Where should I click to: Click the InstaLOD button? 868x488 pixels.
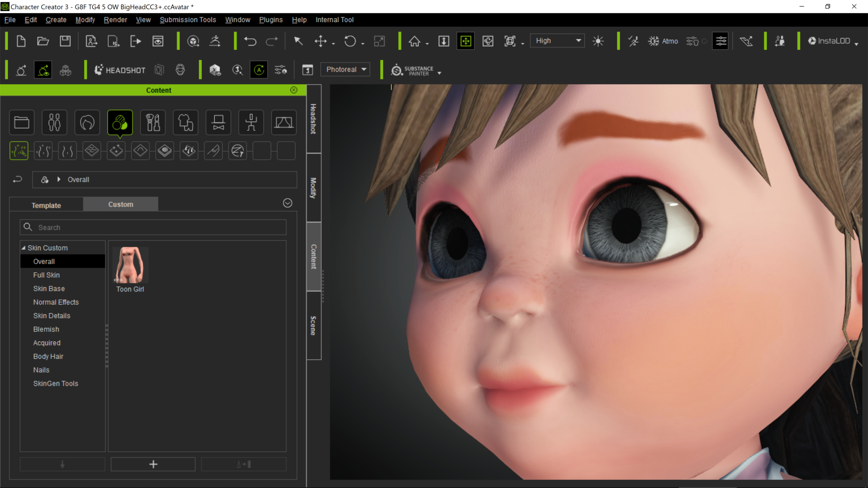click(x=829, y=41)
